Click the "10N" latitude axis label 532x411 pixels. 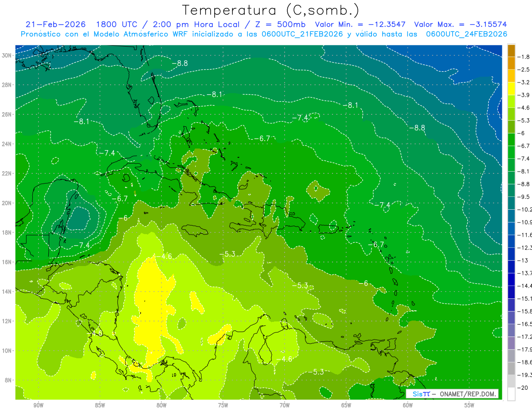tap(7, 350)
